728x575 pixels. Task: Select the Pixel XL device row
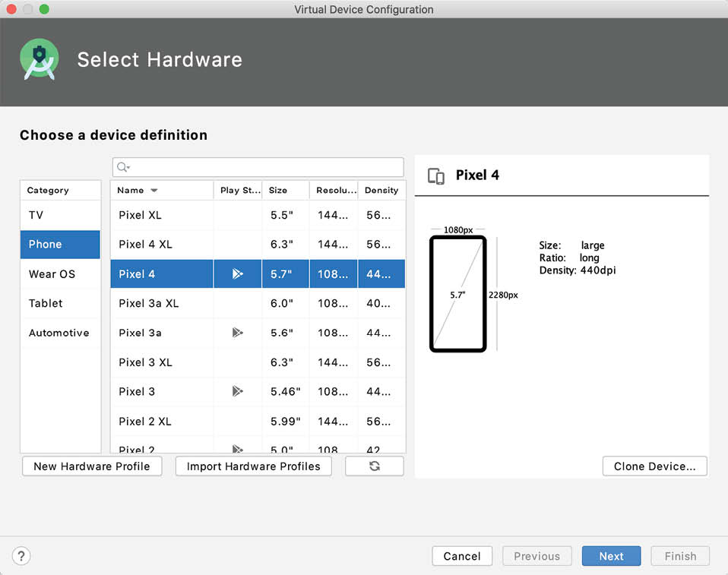click(258, 215)
